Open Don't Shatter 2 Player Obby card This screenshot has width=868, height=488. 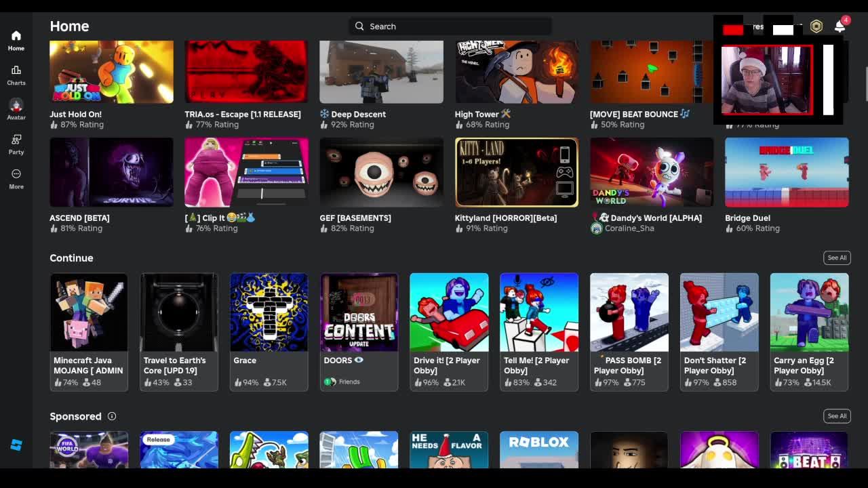coord(719,332)
